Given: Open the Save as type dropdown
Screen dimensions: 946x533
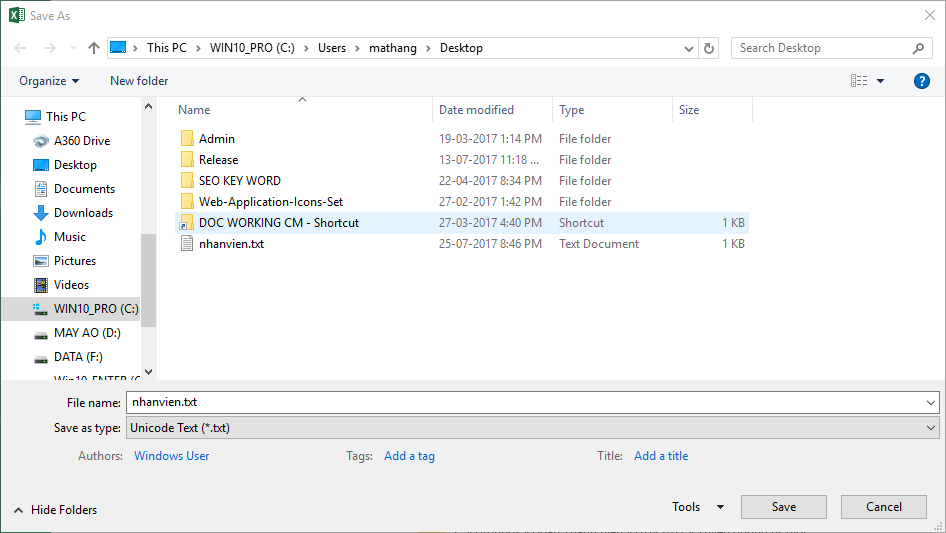Looking at the screenshot, I should (x=533, y=428).
